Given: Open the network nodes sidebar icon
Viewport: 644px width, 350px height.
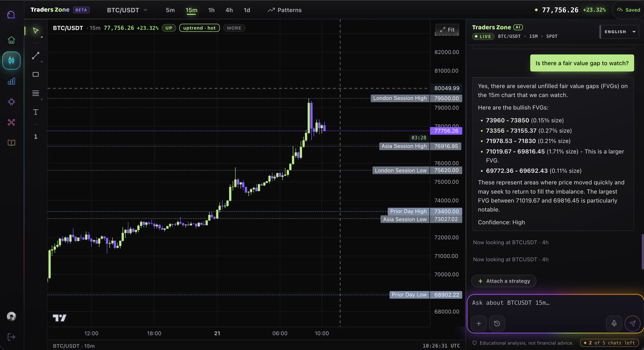Looking at the screenshot, I should click(11, 122).
